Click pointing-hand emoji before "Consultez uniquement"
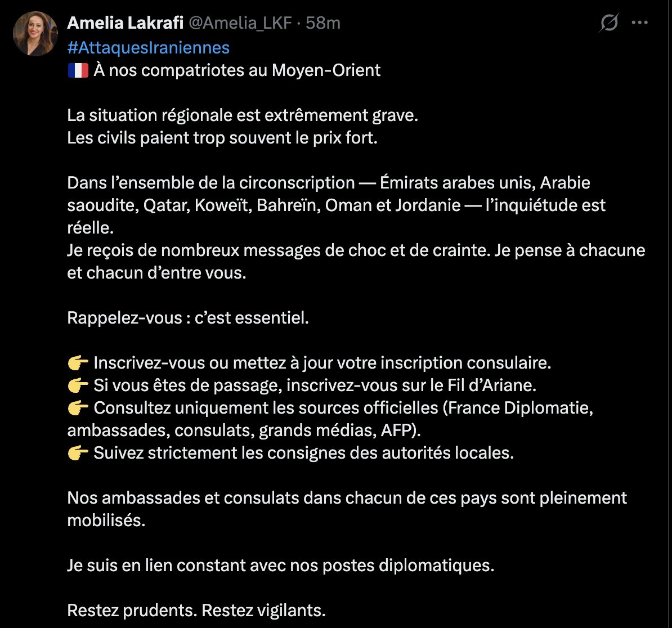This screenshot has height=628, width=672. click(78, 408)
